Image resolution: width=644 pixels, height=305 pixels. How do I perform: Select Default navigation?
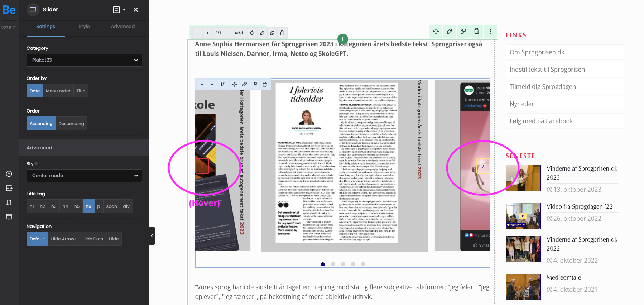(x=37, y=239)
